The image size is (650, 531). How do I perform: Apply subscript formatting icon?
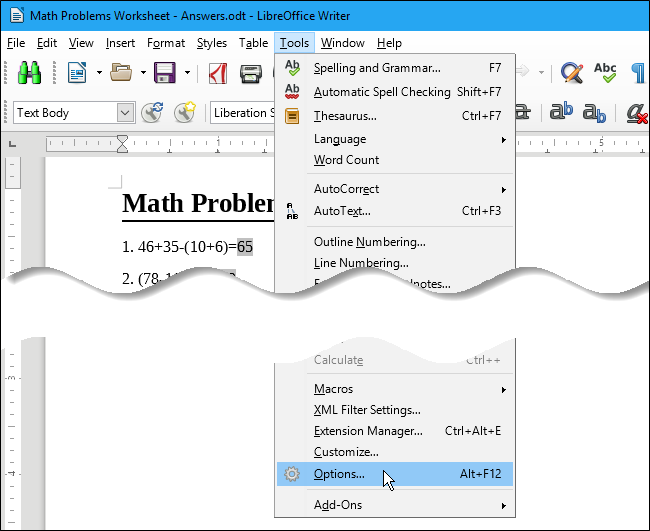[594, 113]
